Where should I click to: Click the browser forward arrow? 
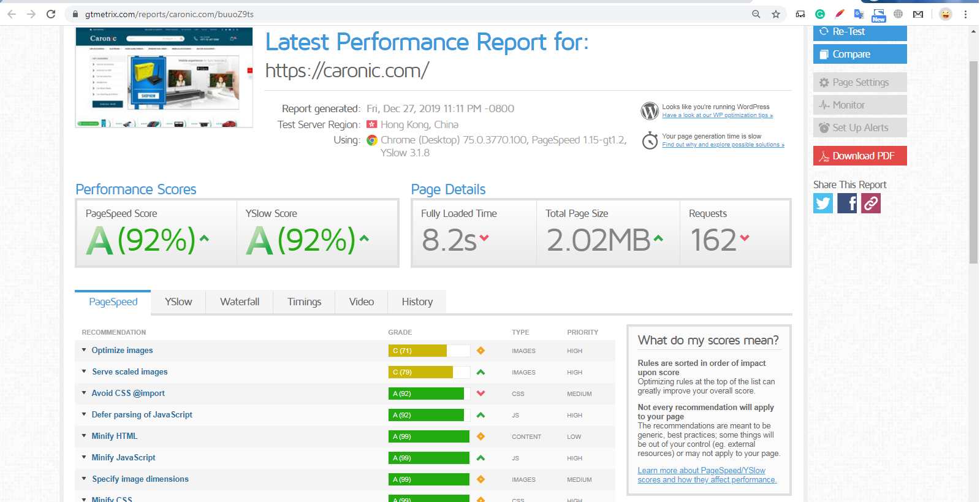coord(31,14)
